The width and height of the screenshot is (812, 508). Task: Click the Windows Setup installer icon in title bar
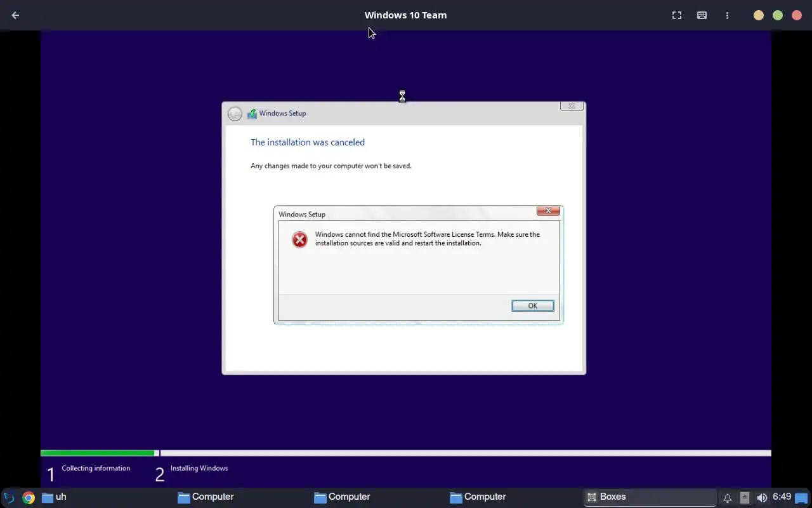[252, 114]
